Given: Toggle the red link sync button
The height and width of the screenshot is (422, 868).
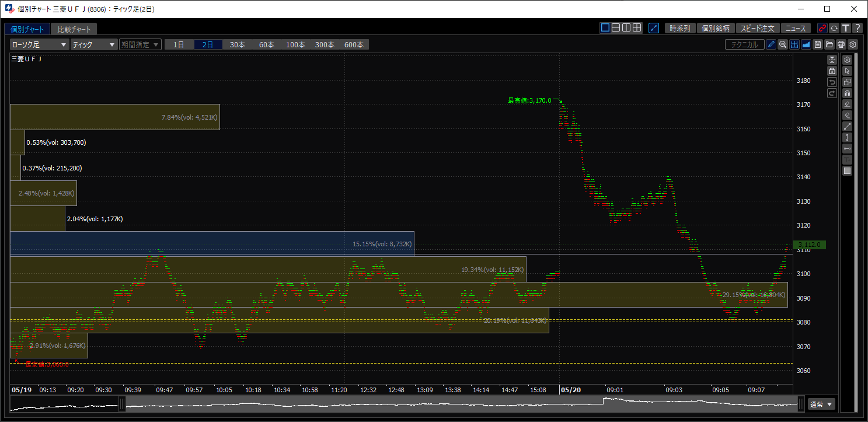Looking at the screenshot, I should tap(822, 28).
